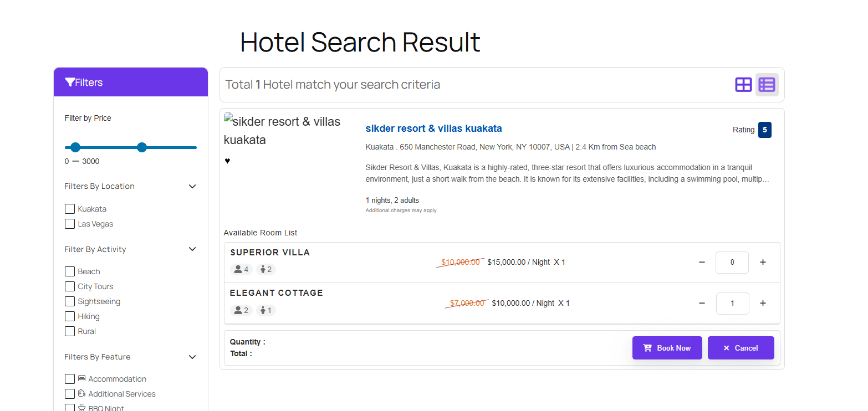
Task: Switch to grid view layout
Action: [743, 85]
